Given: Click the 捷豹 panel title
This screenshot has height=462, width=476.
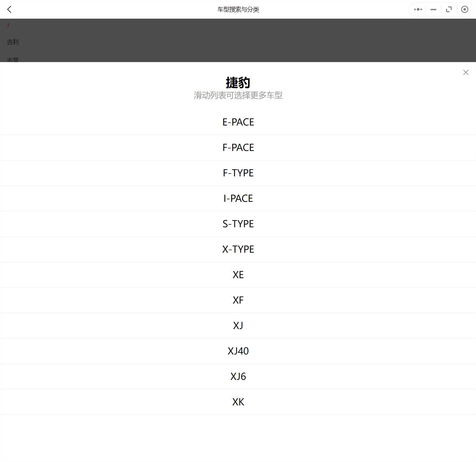Looking at the screenshot, I should pyautogui.click(x=238, y=82).
